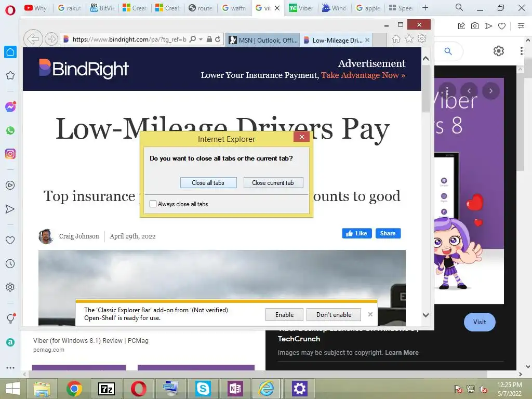Click BindRight logo
Viewport: 532px width, 399px height.
tap(84, 69)
